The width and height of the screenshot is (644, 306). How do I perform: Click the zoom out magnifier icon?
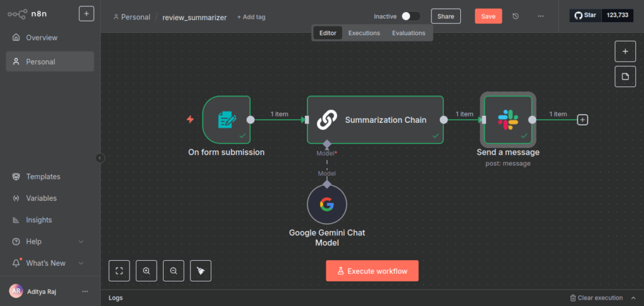pos(174,271)
